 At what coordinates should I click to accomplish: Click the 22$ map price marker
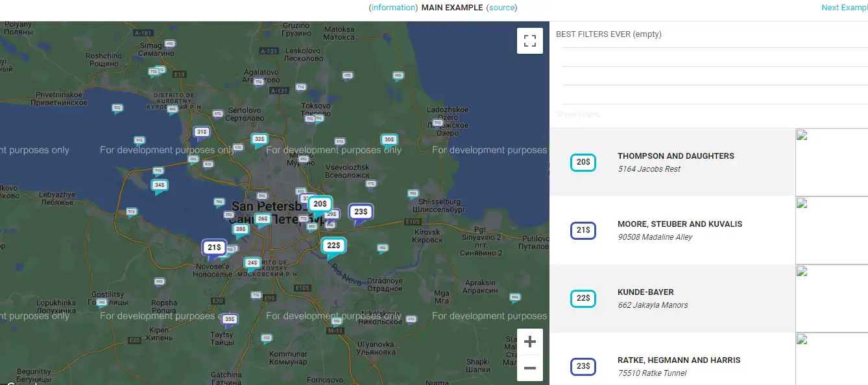[x=333, y=245]
